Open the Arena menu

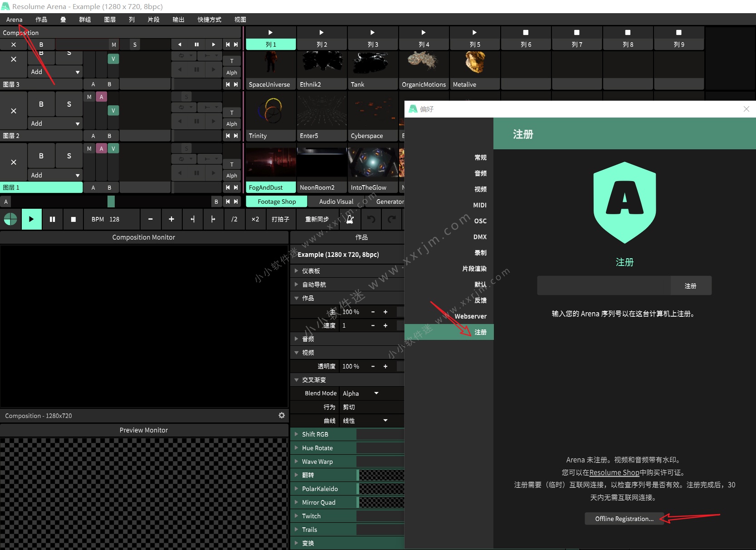click(14, 20)
